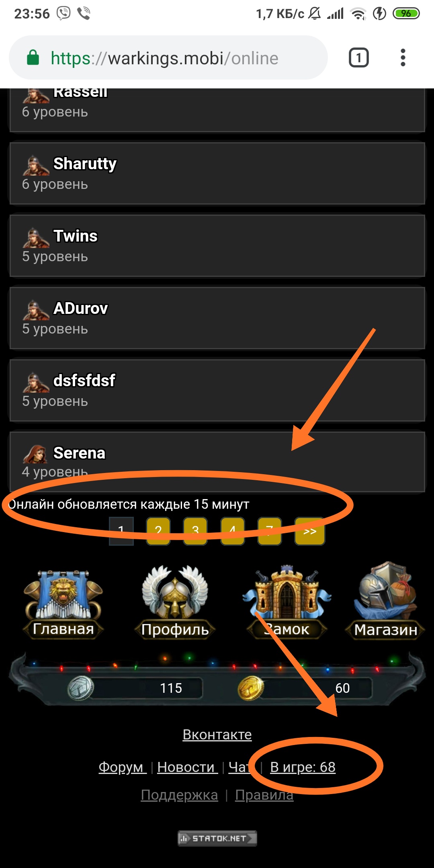This screenshot has width=434, height=868.
Task: Go to page 3 of online list
Action: point(195,531)
